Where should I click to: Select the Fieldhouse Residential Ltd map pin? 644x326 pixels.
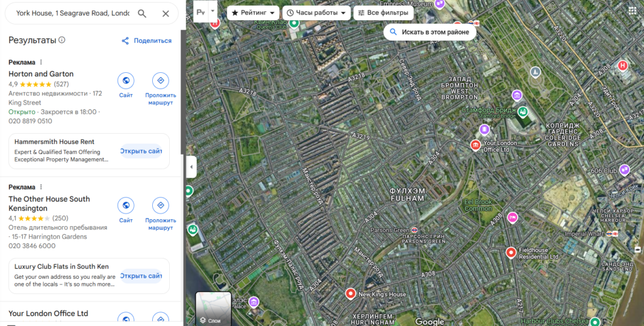tap(511, 253)
